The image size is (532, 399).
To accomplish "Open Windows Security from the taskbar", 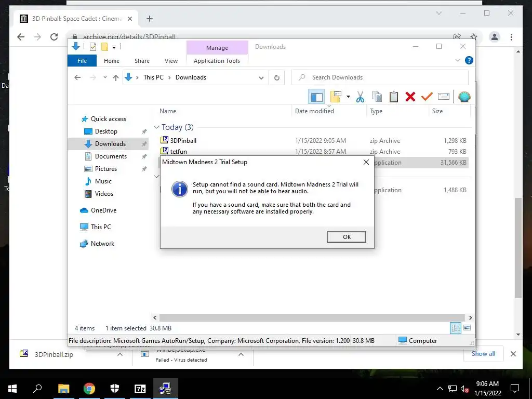I will pyautogui.click(x=115, y=389).
